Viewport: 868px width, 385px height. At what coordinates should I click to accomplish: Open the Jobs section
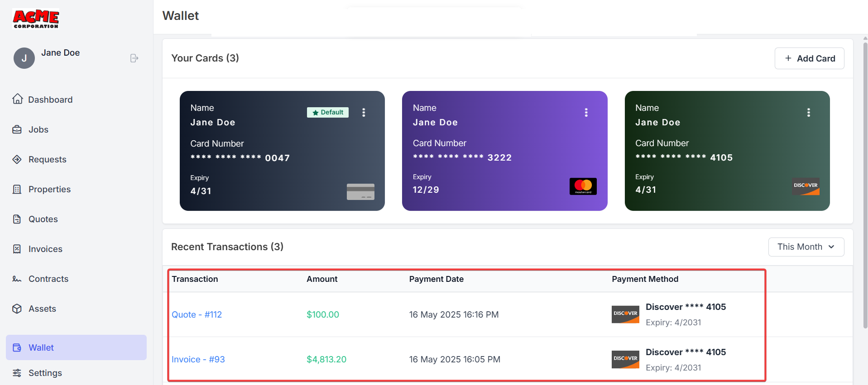tap(38, 129)
